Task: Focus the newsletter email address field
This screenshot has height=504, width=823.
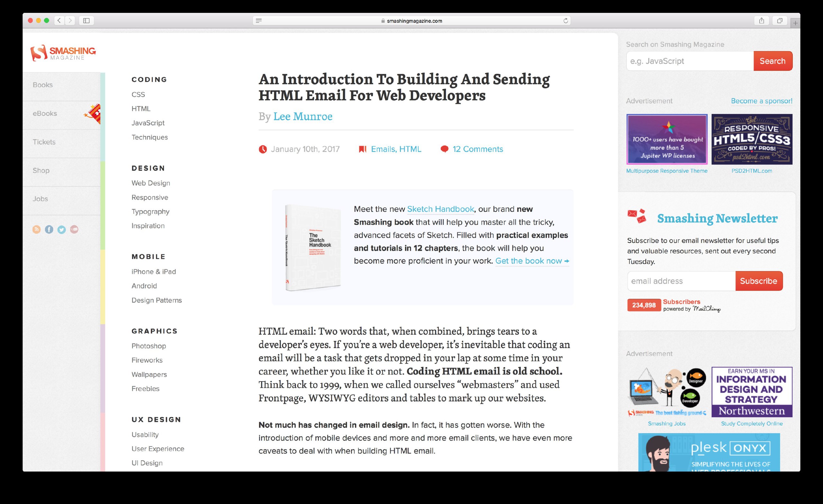Action: (x=681, y=281)
